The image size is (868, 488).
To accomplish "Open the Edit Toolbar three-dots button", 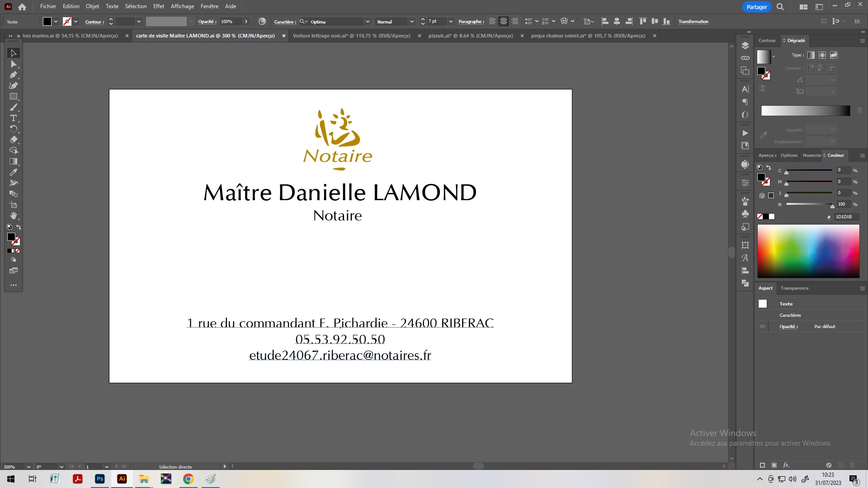I will (x=14, y=285).
